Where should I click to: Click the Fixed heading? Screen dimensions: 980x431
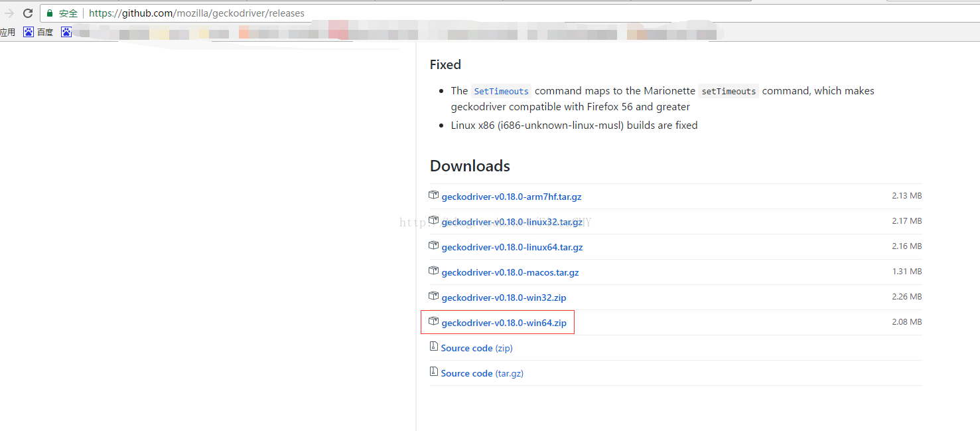[445, 64]
